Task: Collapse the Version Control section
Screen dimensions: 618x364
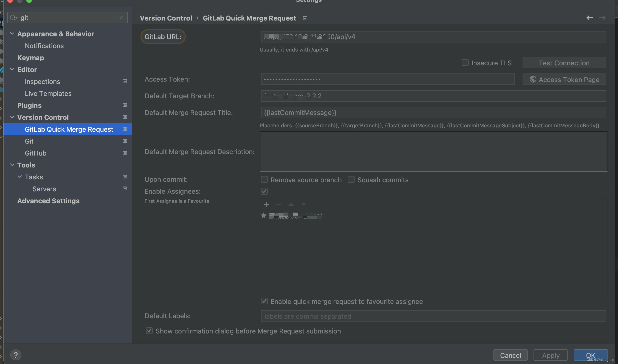Action: (12, 117)
